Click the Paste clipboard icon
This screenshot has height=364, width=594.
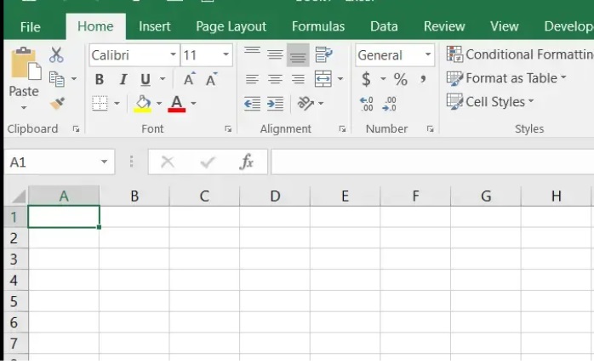26,64
